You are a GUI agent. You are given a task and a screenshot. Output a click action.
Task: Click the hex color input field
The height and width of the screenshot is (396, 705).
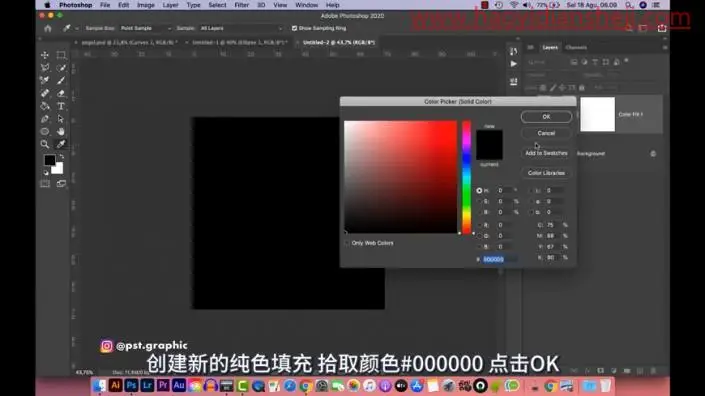tap(500, 259)
